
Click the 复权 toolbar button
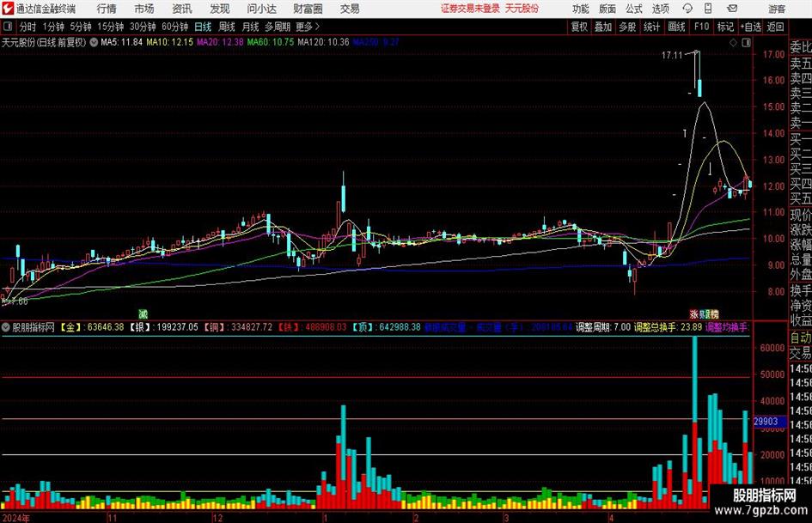579,27
